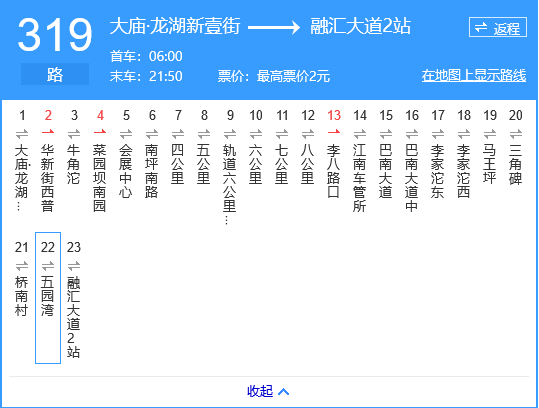Select stop 13 李八路口
The width and height of the screenshot is (539, 408).
point(334,171)
